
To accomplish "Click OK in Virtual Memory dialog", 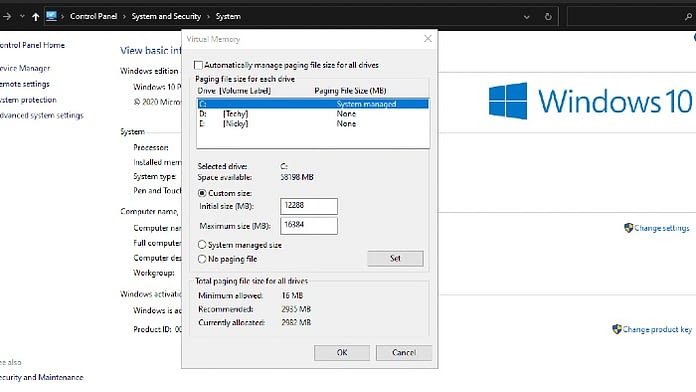I will coord(342,352).
